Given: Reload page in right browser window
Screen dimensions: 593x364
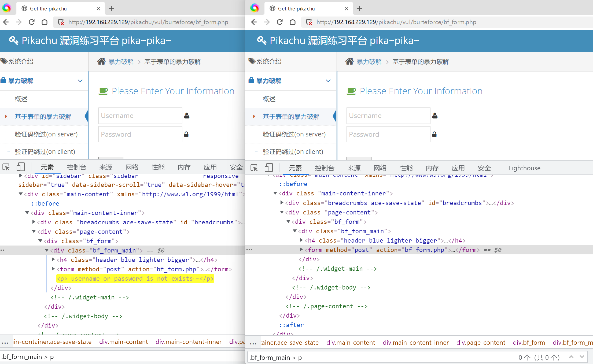Looking at the screenshot, I should click(x=280, y=22).
